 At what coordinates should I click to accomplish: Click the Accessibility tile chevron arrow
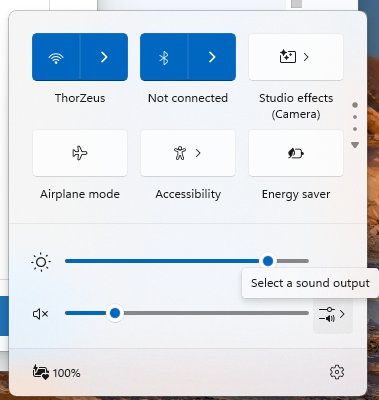[198, 153]
